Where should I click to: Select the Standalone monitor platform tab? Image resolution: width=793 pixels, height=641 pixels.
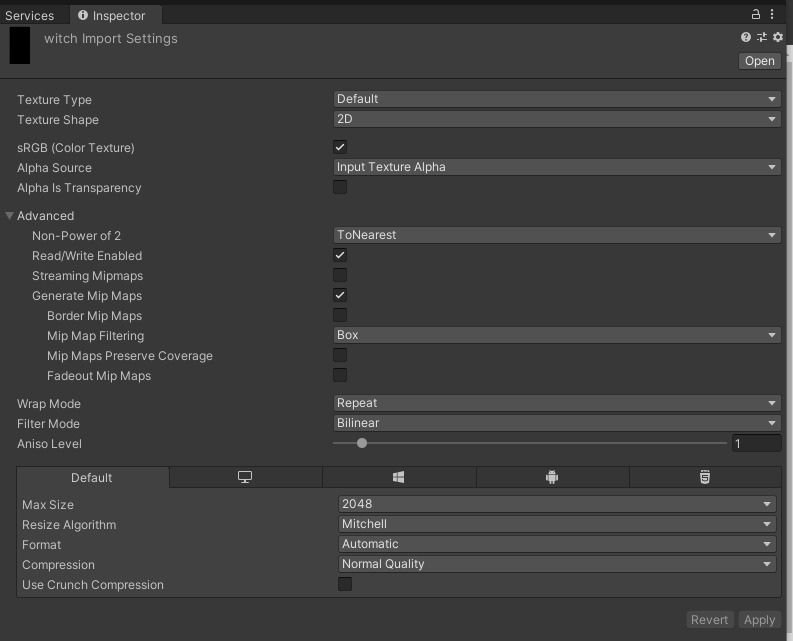click(245, 478)
